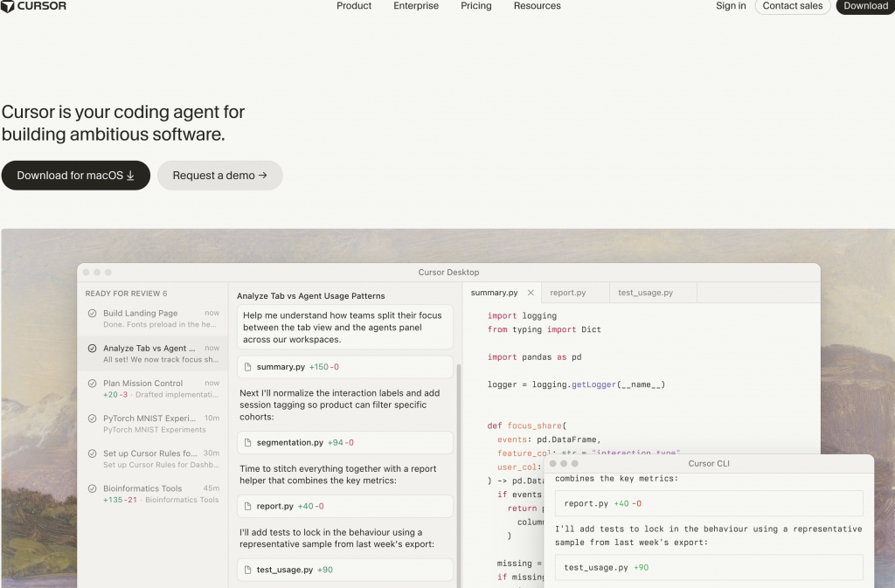Open the PyTorch MNIST Experi... task

[153, 424]
